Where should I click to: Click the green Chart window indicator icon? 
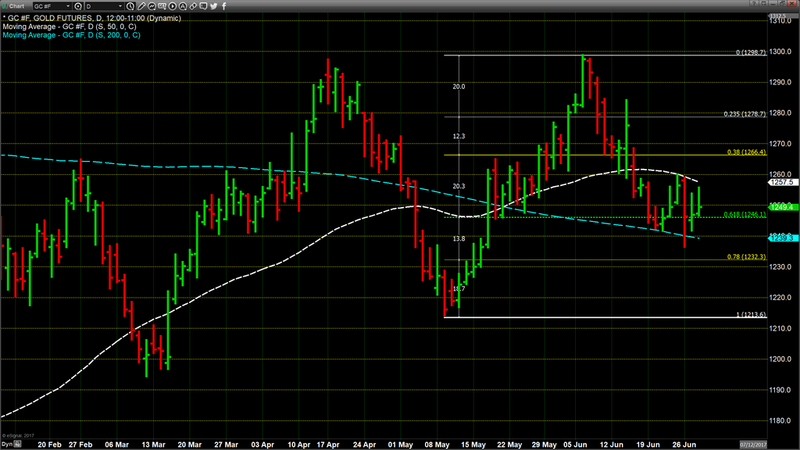click(4, 6)
